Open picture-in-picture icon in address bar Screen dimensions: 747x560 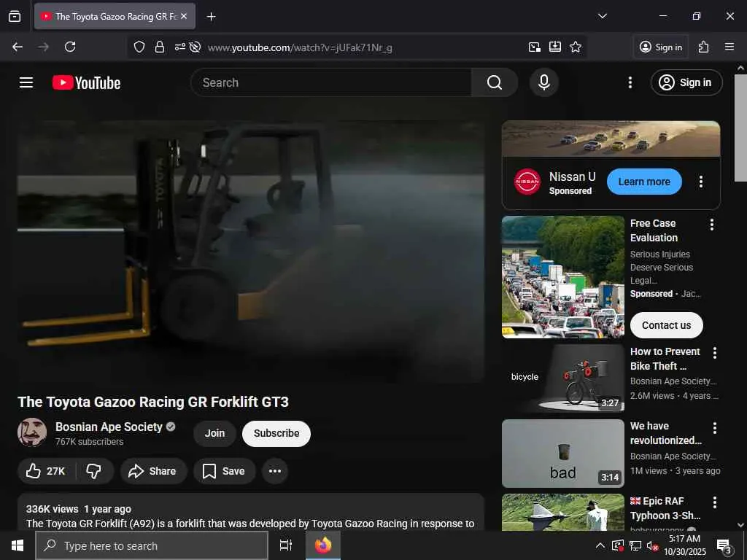(x=535, y=47)
